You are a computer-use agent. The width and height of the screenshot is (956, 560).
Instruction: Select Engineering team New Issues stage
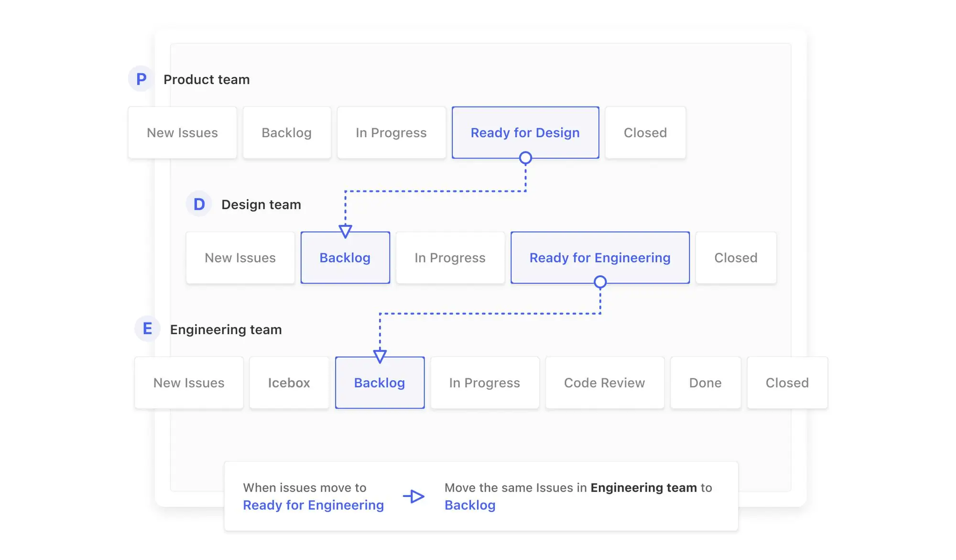point(189,383)
